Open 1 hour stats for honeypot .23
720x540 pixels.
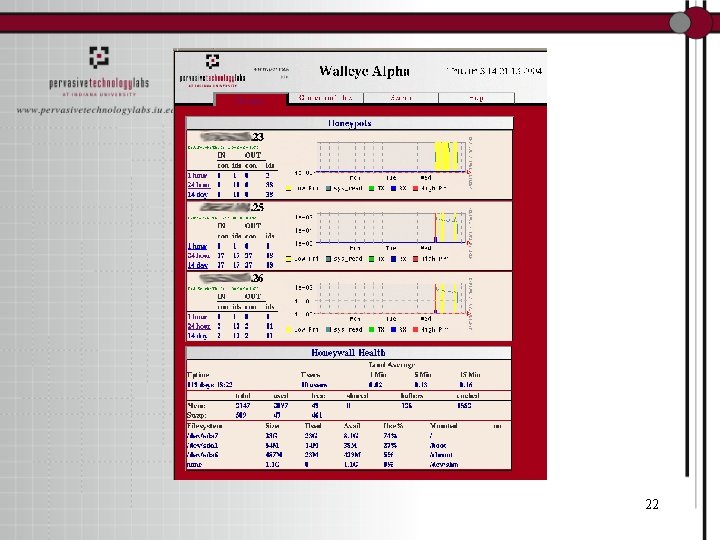coord(197,175)
